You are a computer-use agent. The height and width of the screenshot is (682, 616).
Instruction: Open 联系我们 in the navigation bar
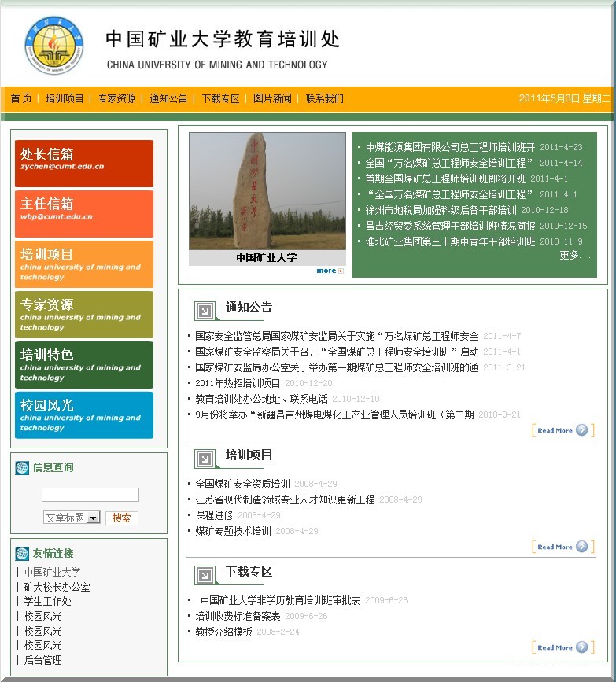(325, 99)
